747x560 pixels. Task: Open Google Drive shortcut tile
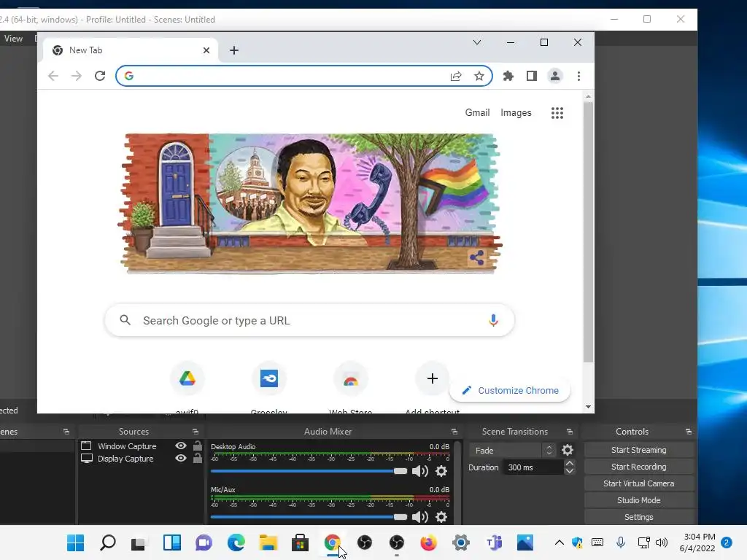[187, 379]
